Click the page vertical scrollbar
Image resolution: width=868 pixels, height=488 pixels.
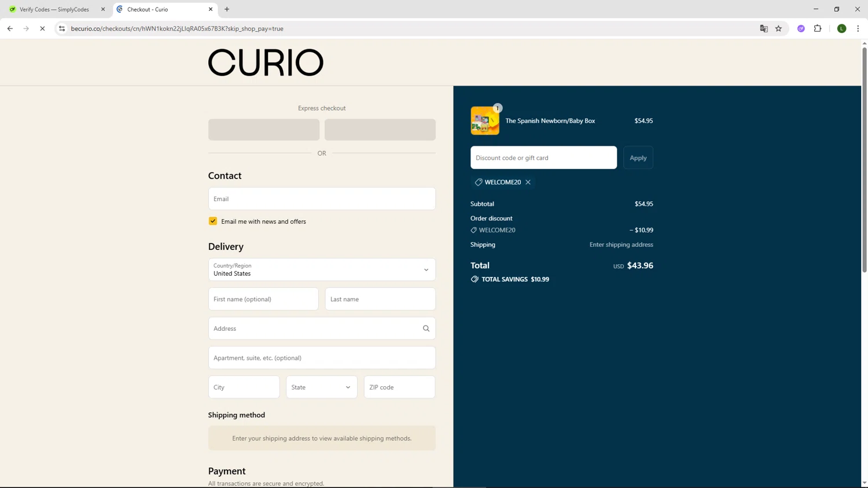[x=865, y=159]
